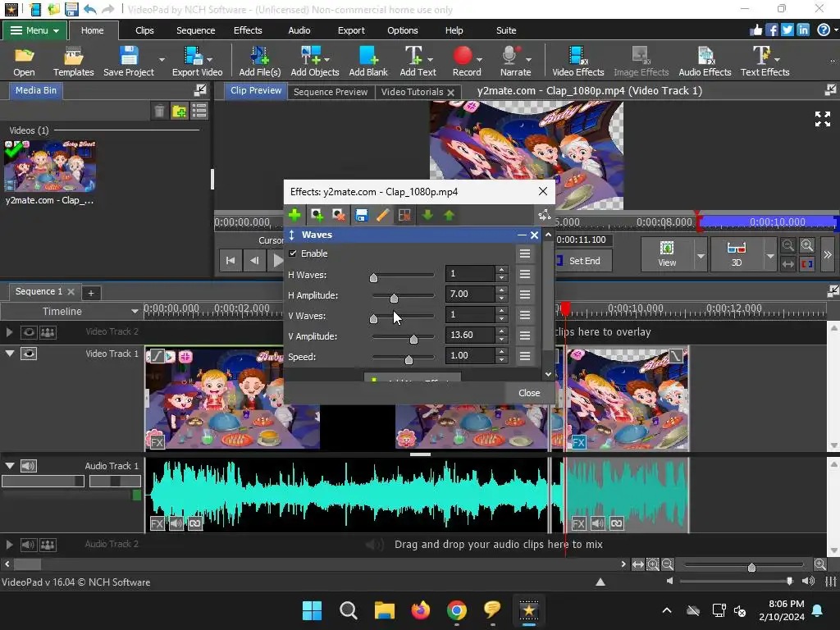Open the Menu dropdown
The image size is (840, 630).
(34, 30)
